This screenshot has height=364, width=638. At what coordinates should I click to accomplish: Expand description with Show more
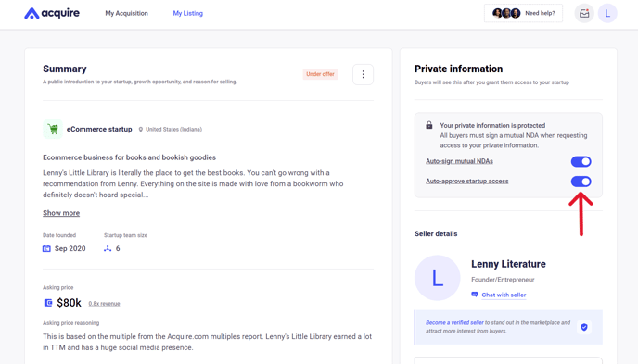click(61, 213)
